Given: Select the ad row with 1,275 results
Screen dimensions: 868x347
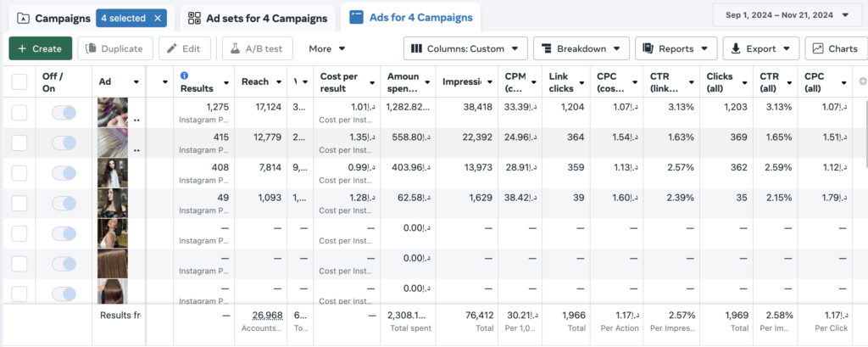Looking at the screenshot, I should pyautogui.click(x=19, y=113).
